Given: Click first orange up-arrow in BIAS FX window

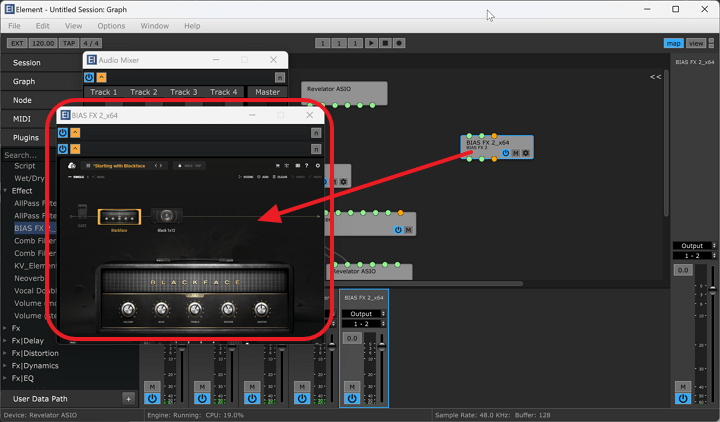Looking at the screenshot, I should 75,133.
